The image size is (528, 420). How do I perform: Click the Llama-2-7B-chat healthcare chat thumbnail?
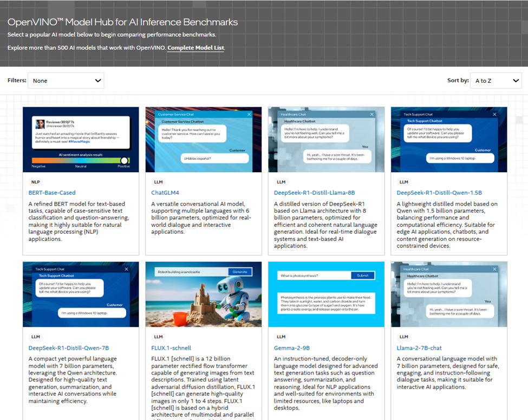(449, 294)
